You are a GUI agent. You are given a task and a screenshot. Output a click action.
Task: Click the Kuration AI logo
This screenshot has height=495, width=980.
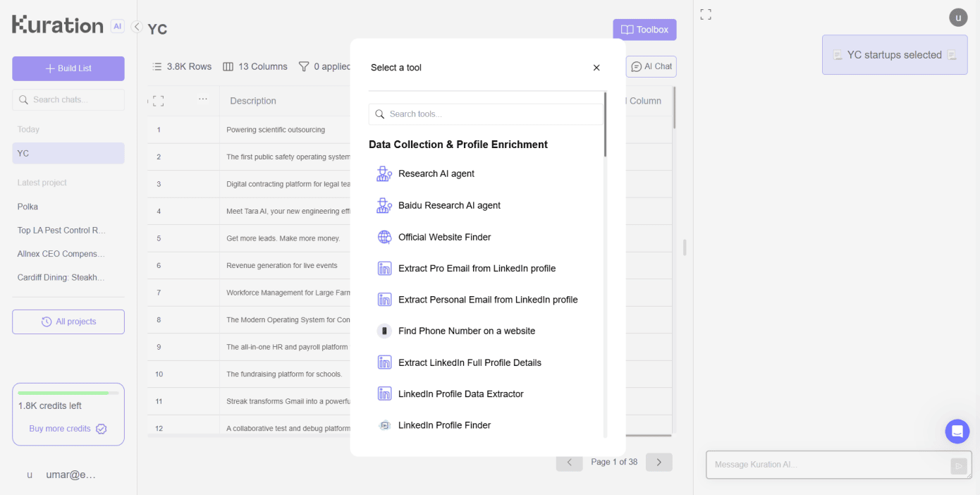(68, 25)
